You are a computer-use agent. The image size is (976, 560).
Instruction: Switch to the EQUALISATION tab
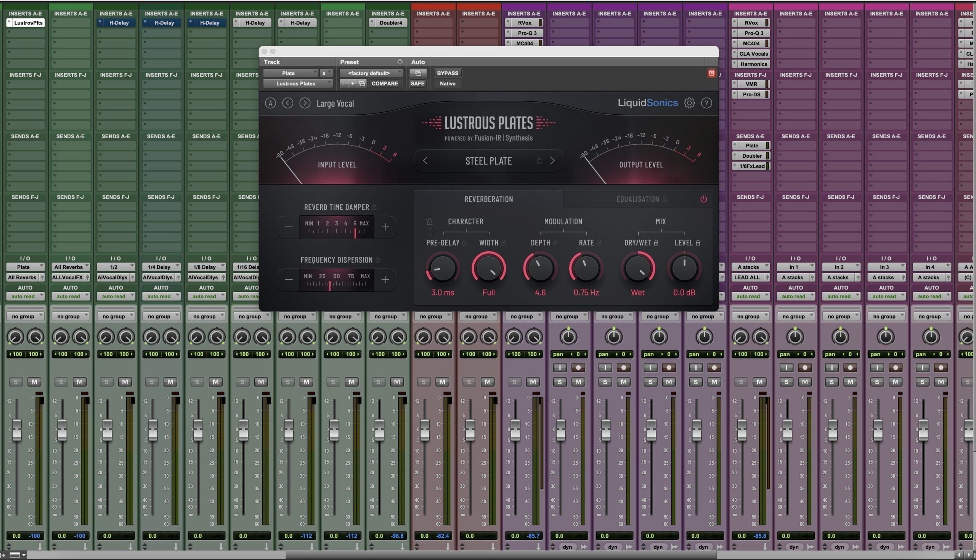coord(640,199)
